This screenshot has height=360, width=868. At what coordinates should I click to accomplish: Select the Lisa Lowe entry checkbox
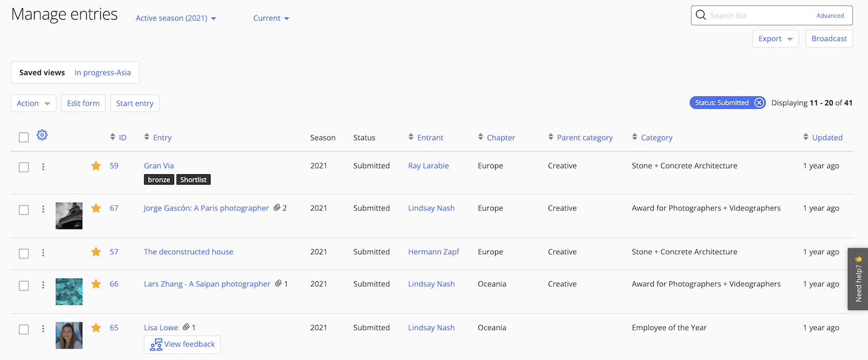coord(24,330)
